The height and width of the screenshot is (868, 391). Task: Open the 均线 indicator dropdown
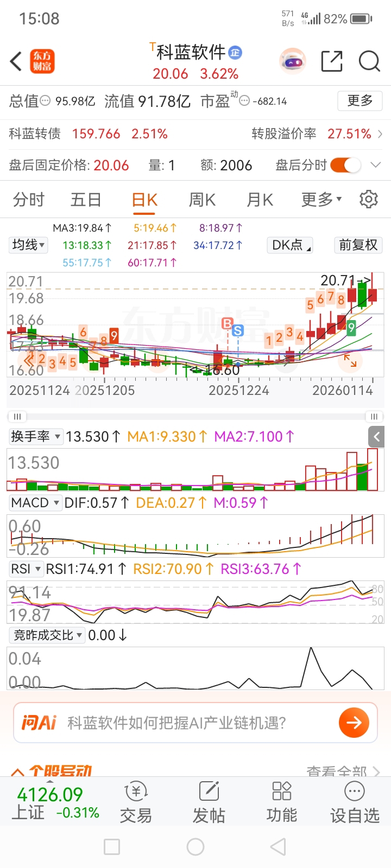[x=28, y=245]
